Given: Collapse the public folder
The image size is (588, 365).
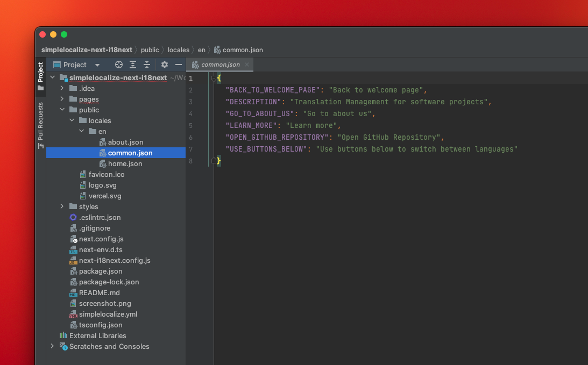Looking at the screenshot, I should coord(62,110).
